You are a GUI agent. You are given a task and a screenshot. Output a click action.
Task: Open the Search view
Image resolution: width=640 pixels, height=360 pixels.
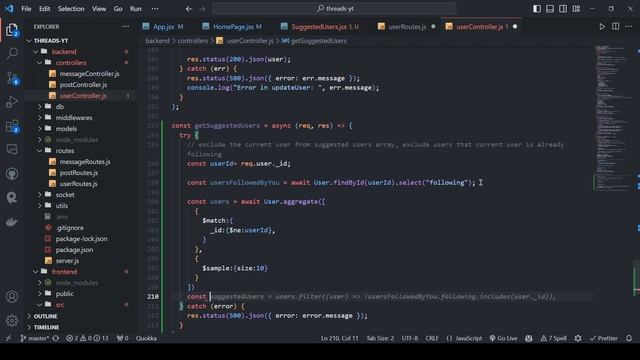point(12,53)
